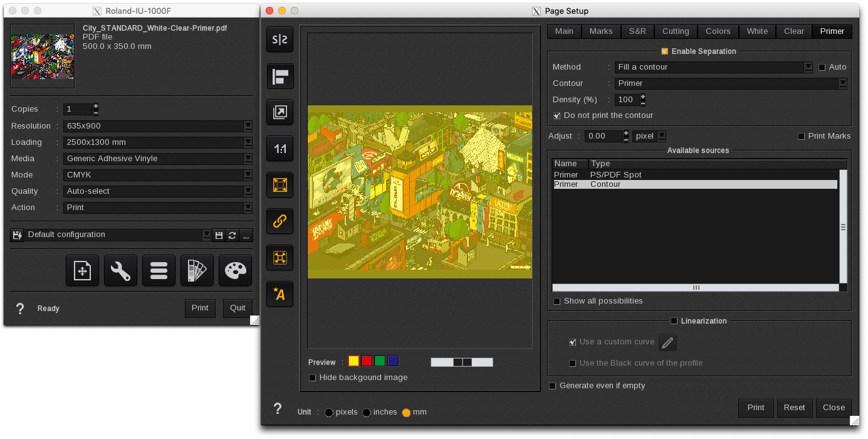This screenshot has width=868, height=439.
Task: Select the orange fit-to-view icon
Action: pos(280,184)
